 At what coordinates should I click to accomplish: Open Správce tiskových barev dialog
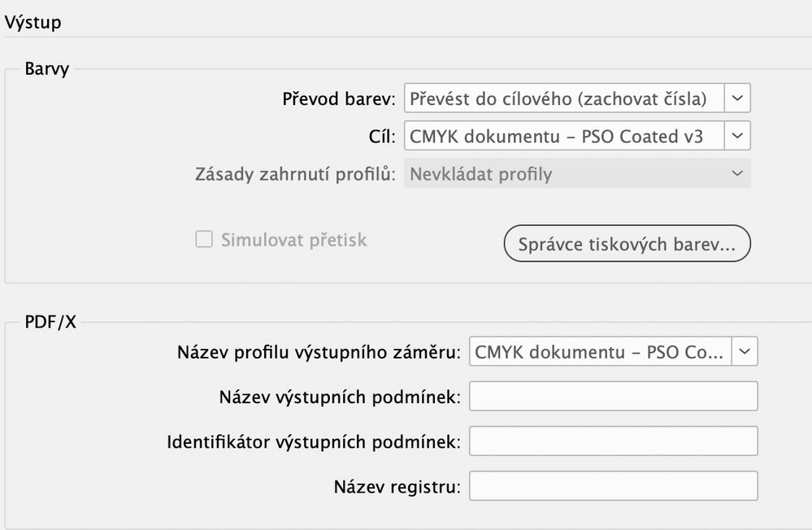click(x=627, y=244)
